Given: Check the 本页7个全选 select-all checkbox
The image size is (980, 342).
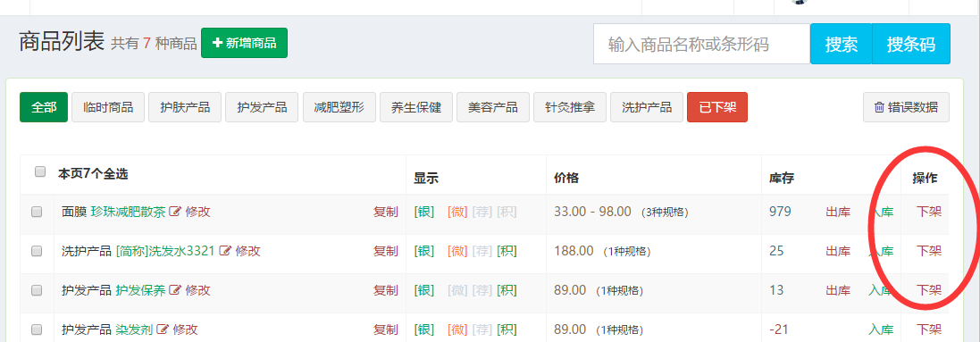Looking at the screenshot, I should (x=40, y=171).
